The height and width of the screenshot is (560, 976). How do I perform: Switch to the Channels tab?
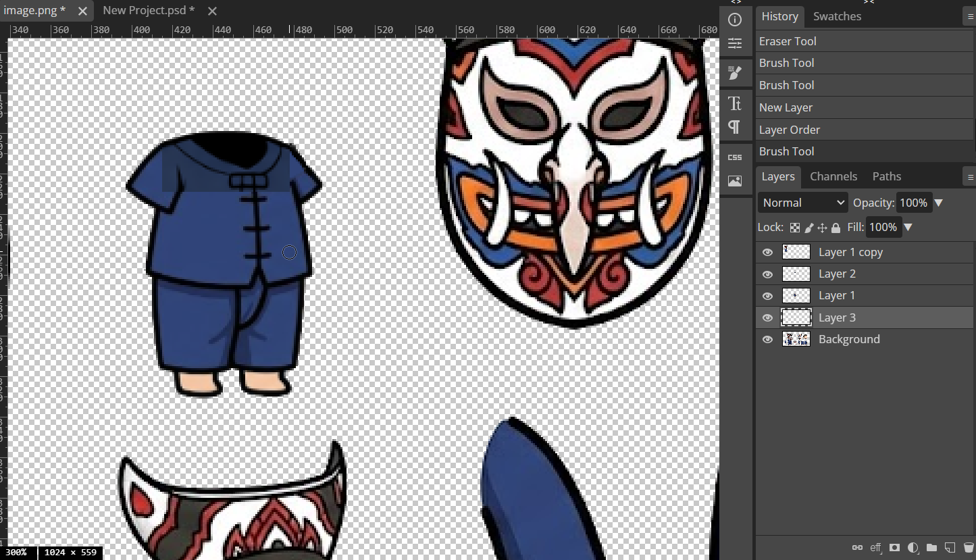[x=833, y=176]
